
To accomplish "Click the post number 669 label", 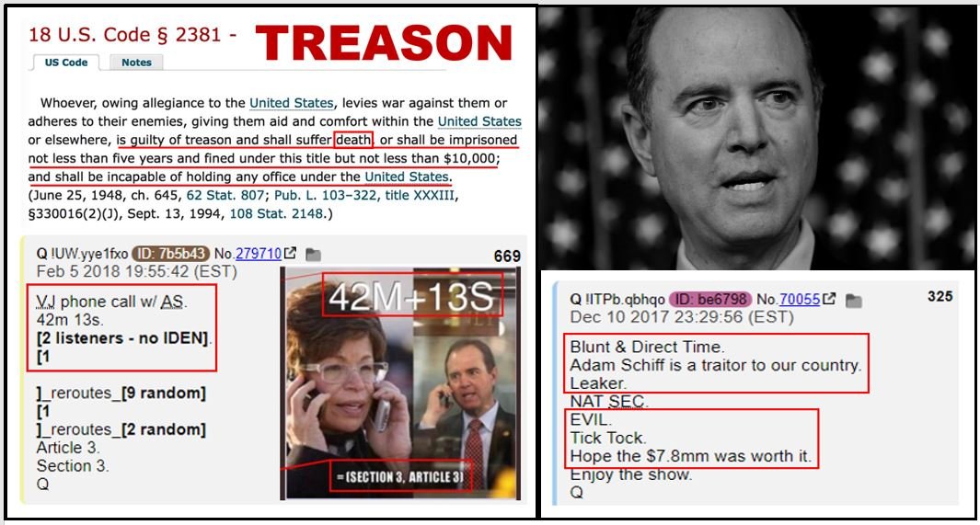I will pos(507,257).
